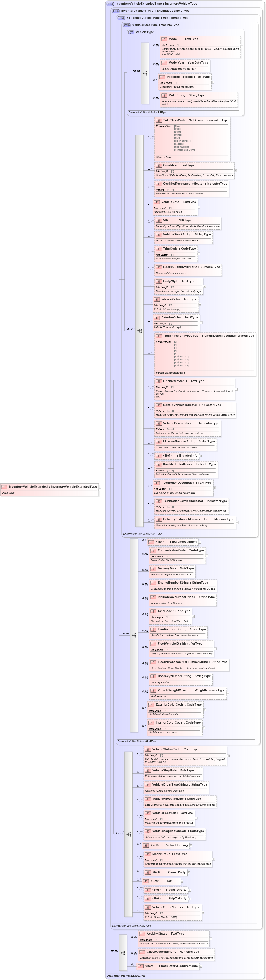Viewport: 266px width, 980px height.
Task: Expand the RegulatoryRequirements reference
Action: point(201,966)
